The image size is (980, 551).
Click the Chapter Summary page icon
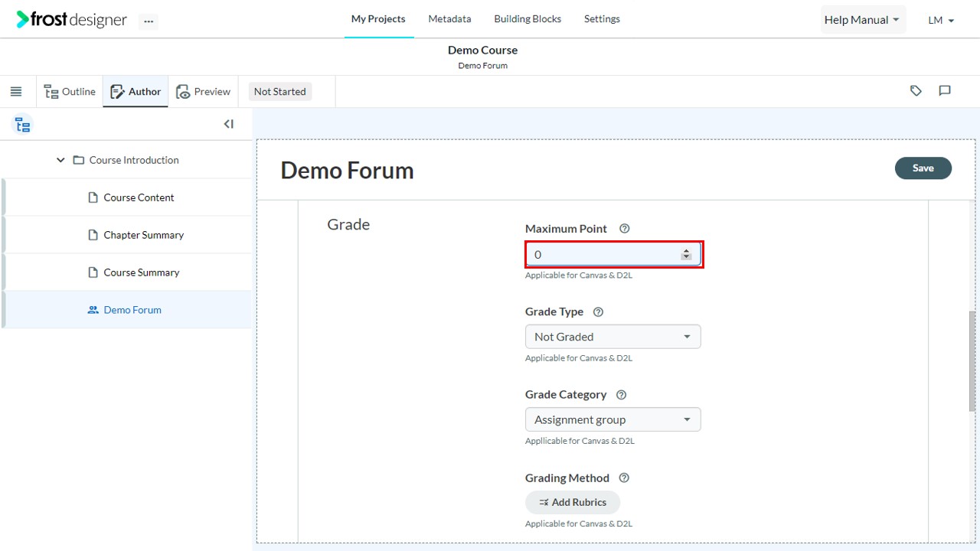coord(93,235)
